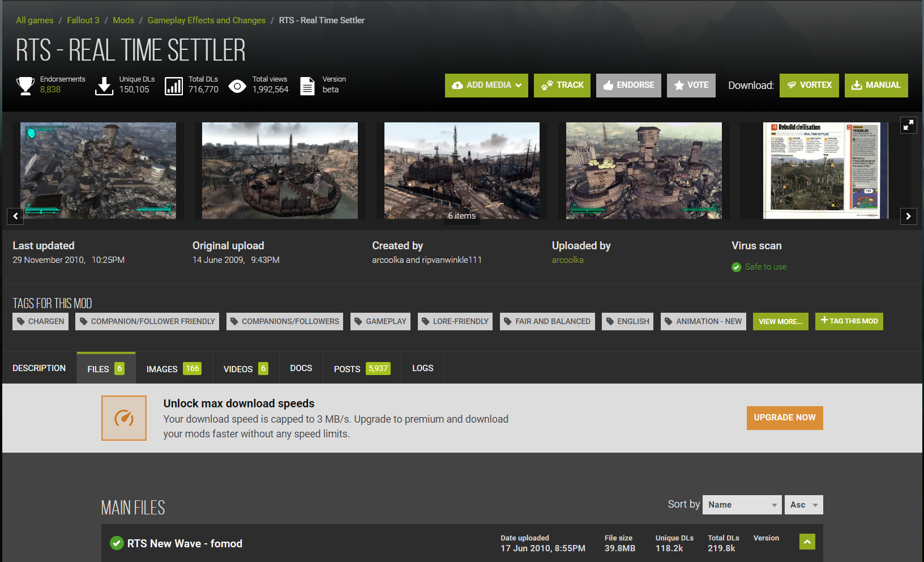Select the LORE-FRIENDLY tag
Viewport: 924px width, 562px height.
(455, 321)
